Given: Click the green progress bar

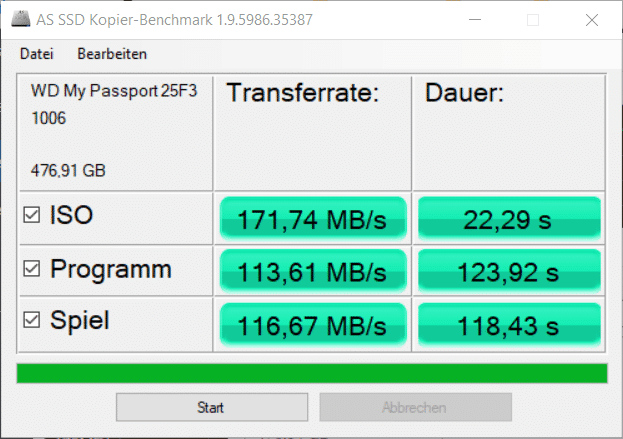Looking at the screenshot, I should (311, 373).
